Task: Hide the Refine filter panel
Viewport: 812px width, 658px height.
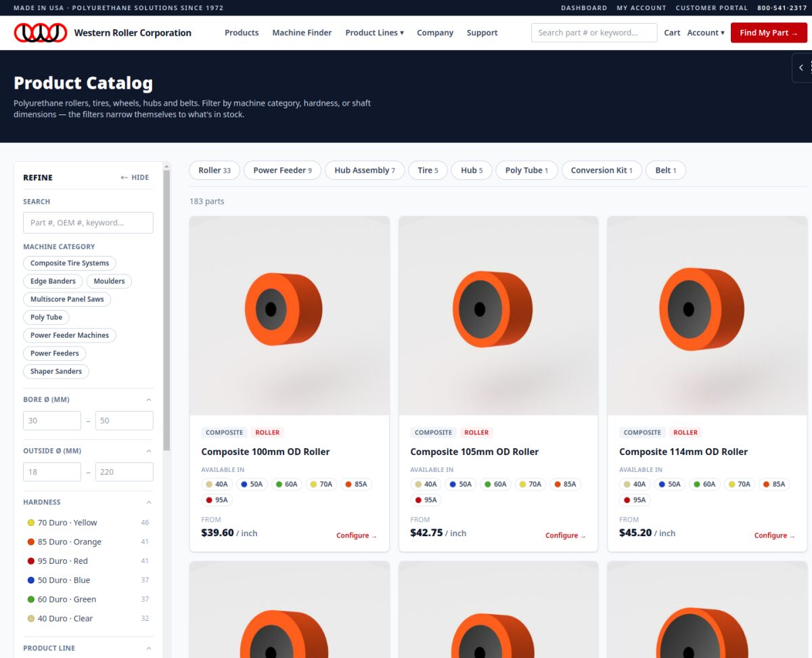Action: 135,177
